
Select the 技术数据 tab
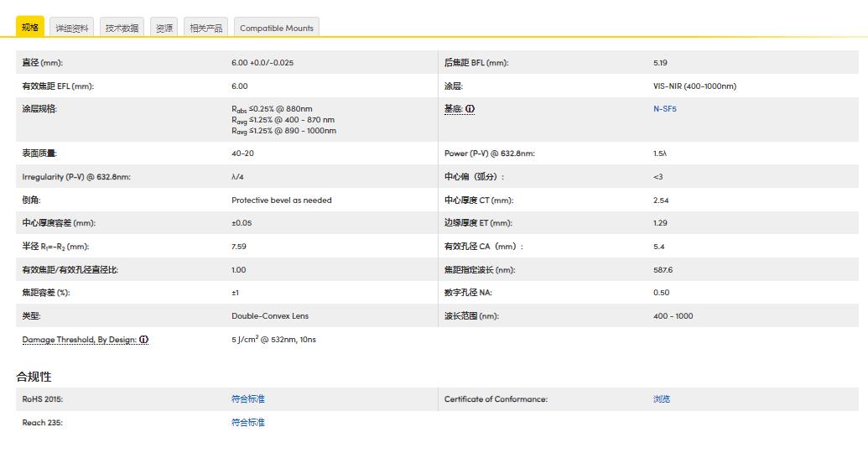click(122, 28)
